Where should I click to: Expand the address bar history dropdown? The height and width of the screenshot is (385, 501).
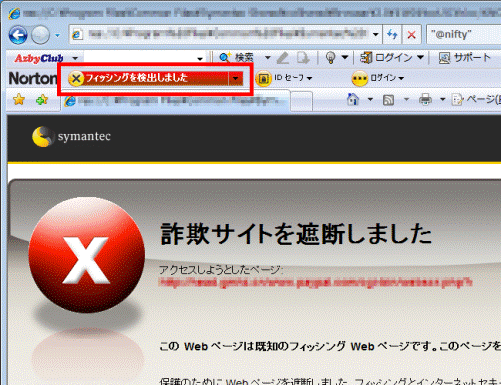point(376,34)
